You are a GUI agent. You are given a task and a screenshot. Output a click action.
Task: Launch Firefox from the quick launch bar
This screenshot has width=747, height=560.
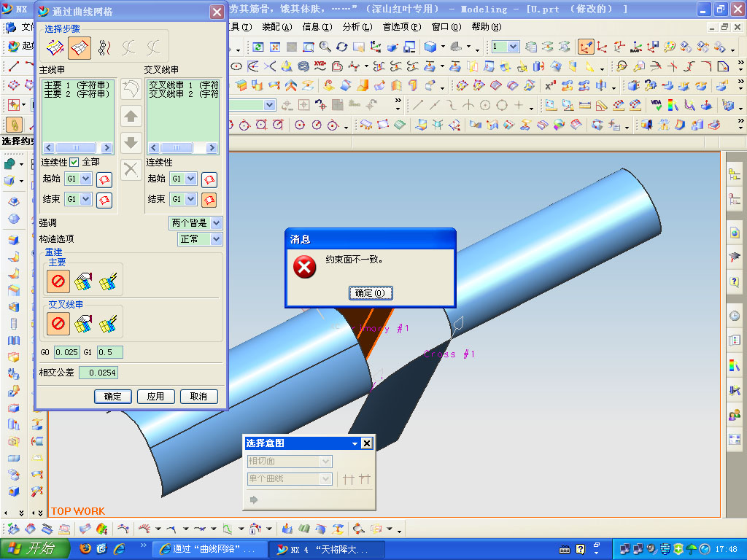coord(85,549)
